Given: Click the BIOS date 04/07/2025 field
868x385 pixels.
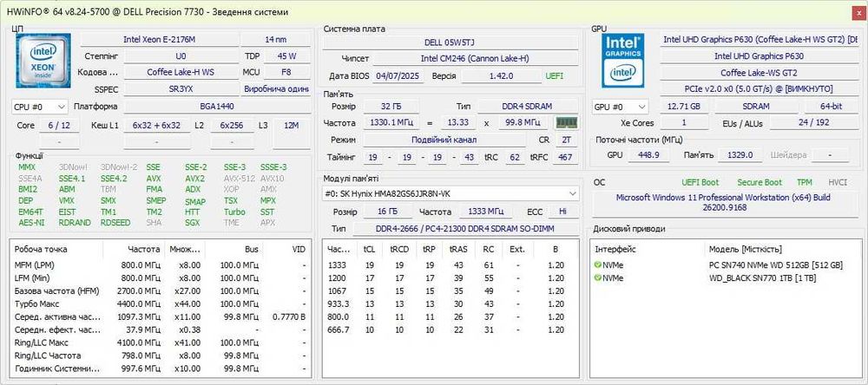Looking at the screenshot, I should [398, 75].
